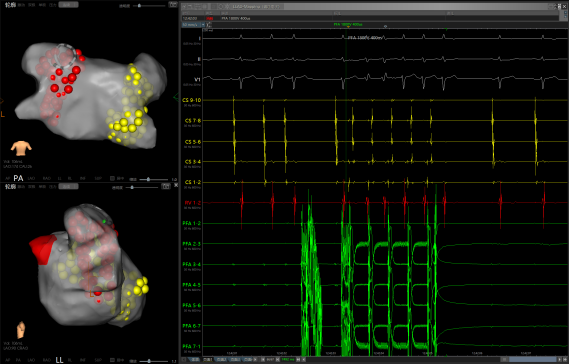This screenshot has height=364, width=569.
Task: Toggle the centering checkbox below the LL map
Action: click(x=112, y=360)
